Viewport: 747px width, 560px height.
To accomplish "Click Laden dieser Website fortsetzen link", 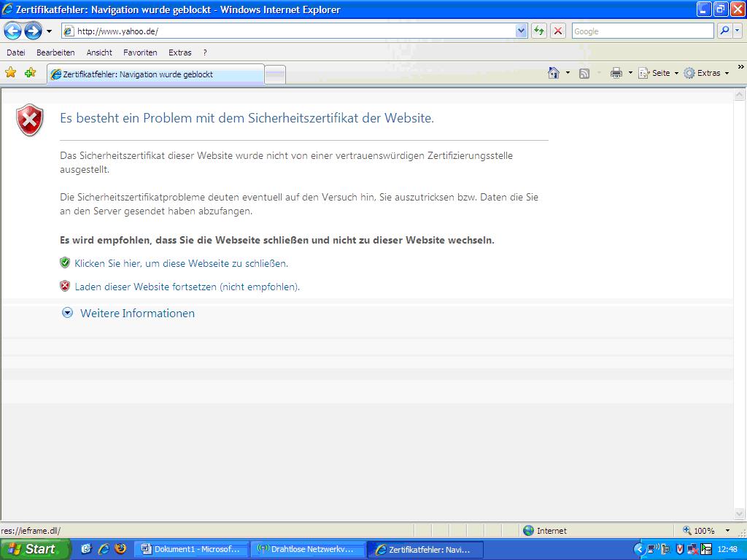I will [187, 287].
